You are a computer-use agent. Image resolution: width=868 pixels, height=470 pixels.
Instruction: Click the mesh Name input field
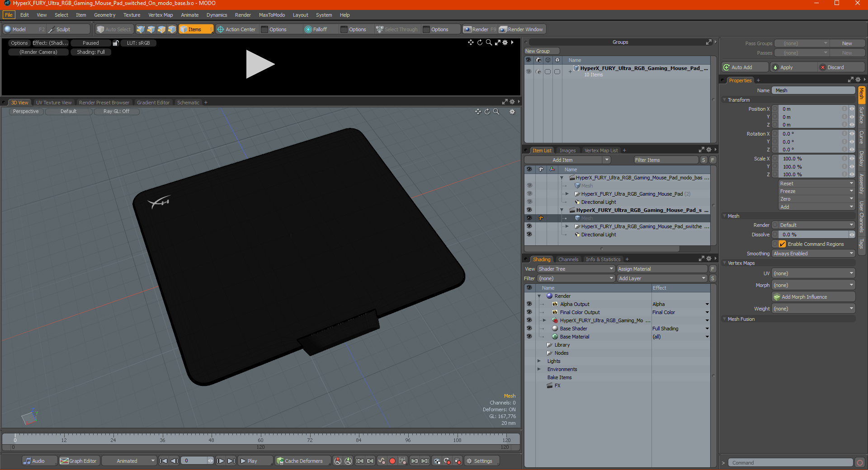[x=814, y=90]
